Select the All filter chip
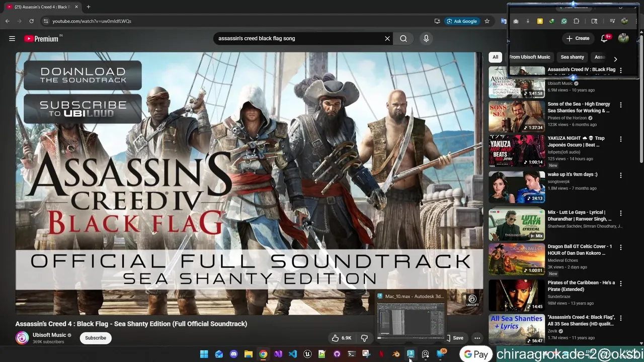 pos(495,57)
